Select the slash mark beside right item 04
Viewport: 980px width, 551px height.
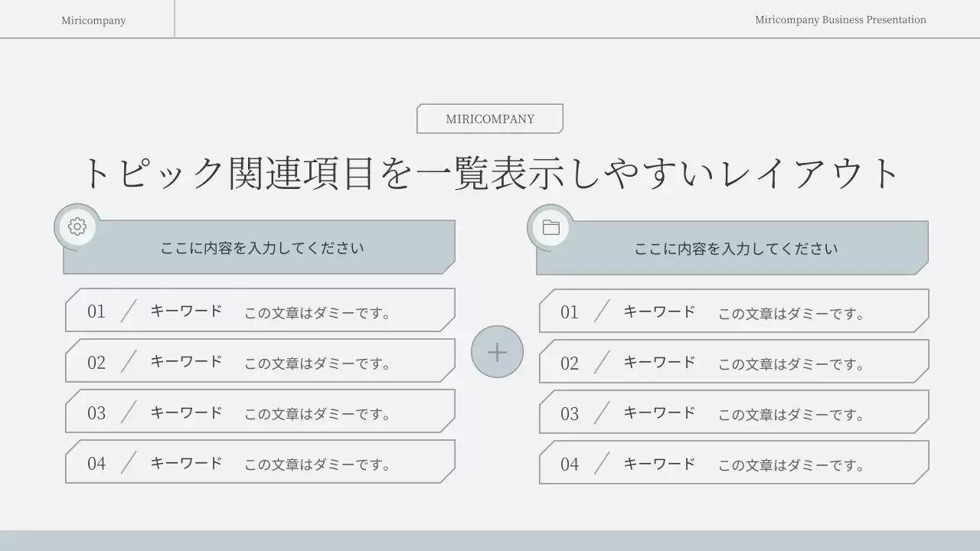click(x=603, y=461)
